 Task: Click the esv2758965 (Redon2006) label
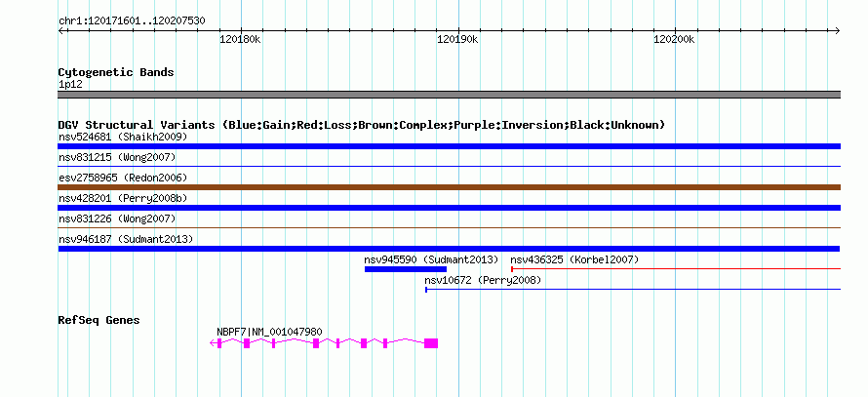(x=123, y=178)
